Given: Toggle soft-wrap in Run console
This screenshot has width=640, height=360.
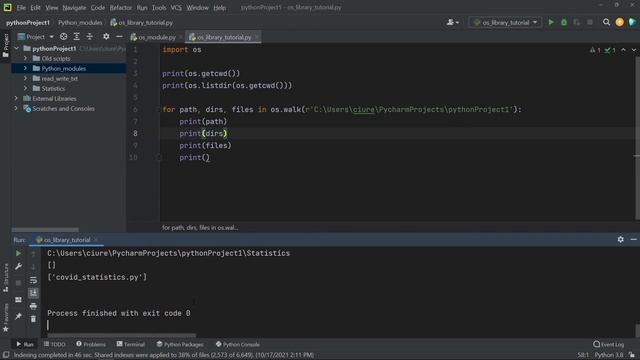Looking at the screenshot, I should [x=33, y=280].
